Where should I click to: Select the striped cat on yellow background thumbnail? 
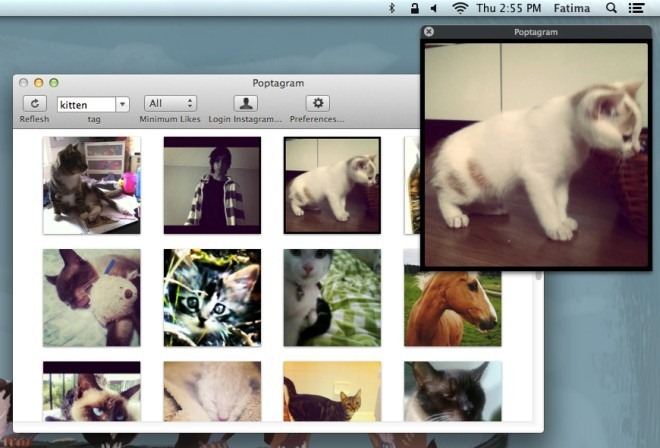(x=332, y=391)
